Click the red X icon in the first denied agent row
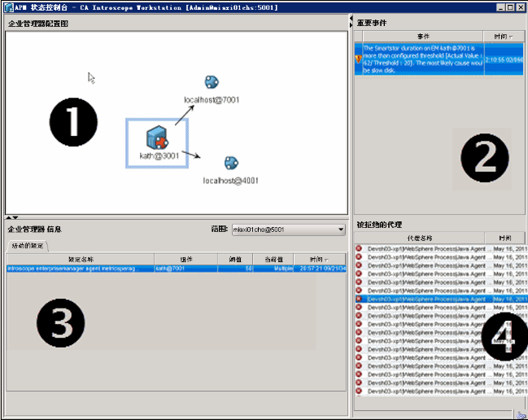This screenshot has height=420, width=528. (359, 248)
